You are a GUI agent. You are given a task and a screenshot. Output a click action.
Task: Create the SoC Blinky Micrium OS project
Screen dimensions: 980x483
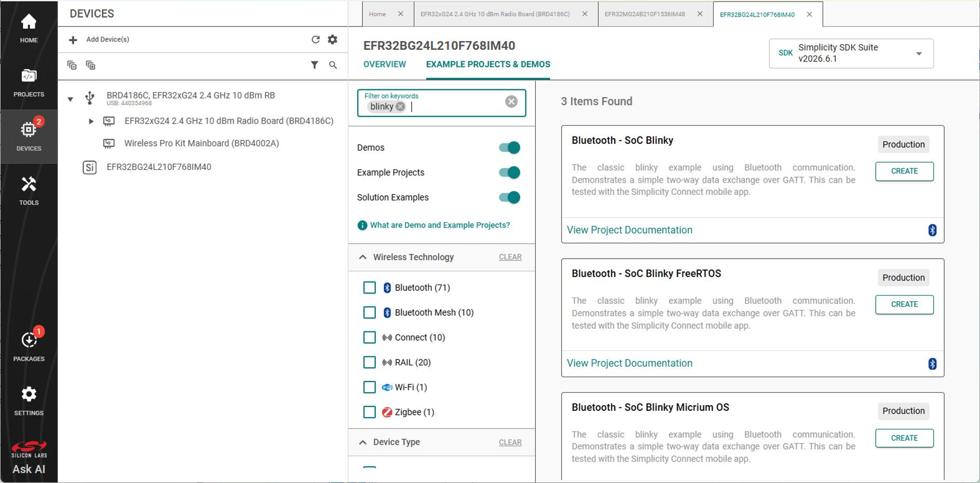tap(904, 438)
